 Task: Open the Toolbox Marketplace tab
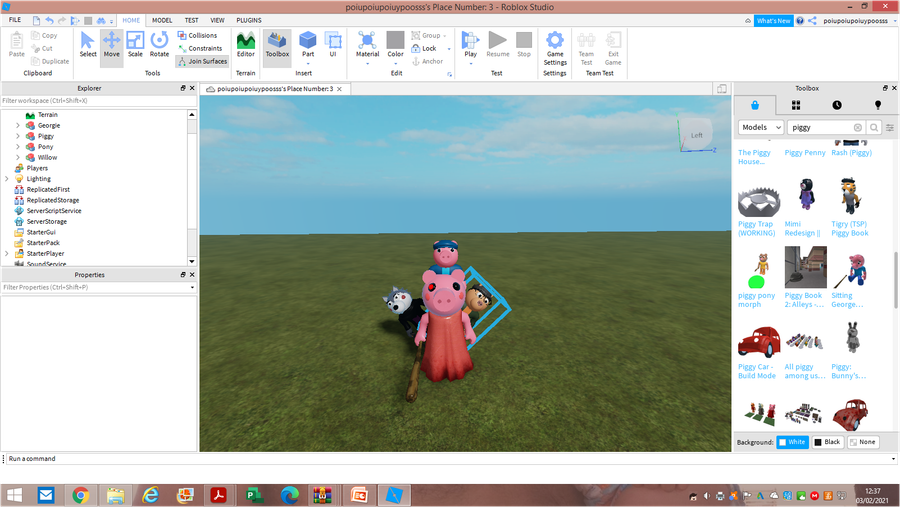coord(755,105)
